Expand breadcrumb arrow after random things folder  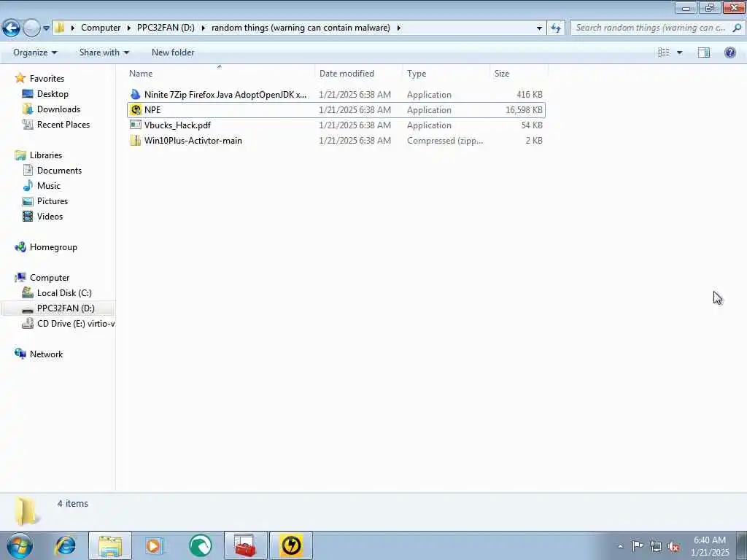pos(399,28)
